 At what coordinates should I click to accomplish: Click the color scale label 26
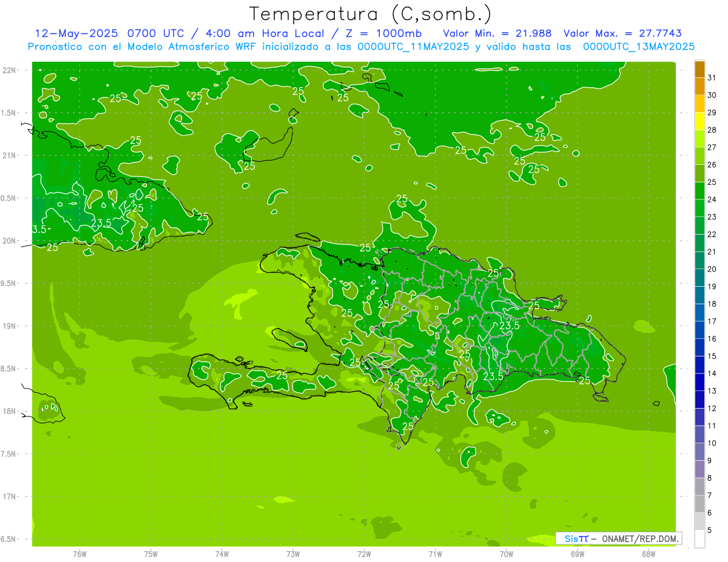[x=712, y=165]
